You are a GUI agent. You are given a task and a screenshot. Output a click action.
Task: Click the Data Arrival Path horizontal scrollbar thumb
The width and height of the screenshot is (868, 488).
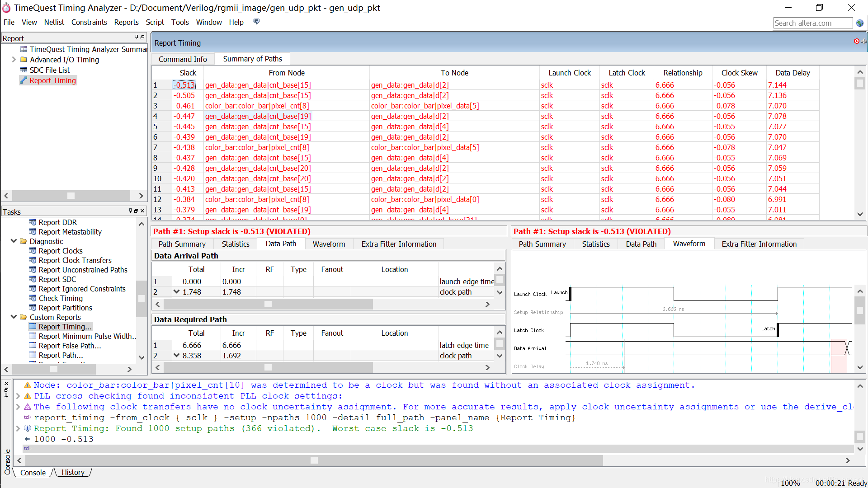pos(268,304)
